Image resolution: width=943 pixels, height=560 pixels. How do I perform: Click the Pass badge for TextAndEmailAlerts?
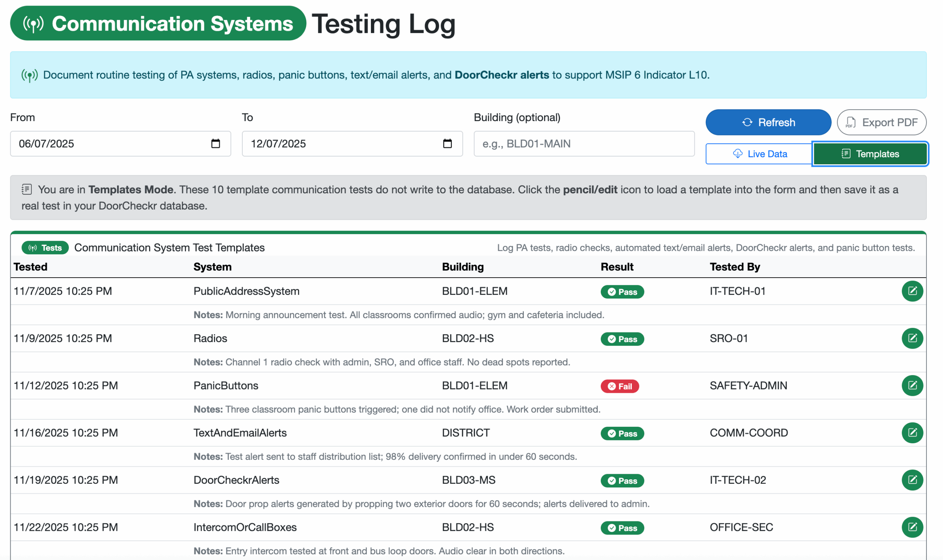[622, 433]
